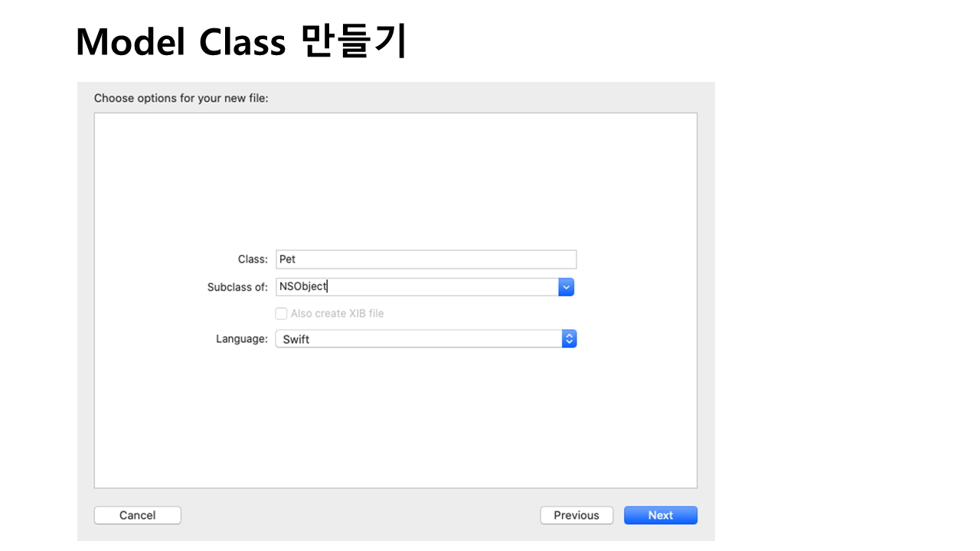The image size is (980, 551).
Task: Click the blank area of the white options pane
Action: [395, 176]
